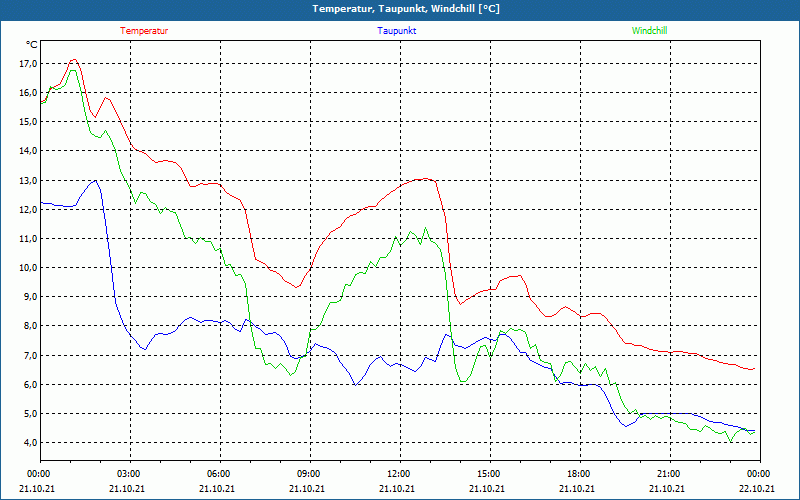This screenshot has width=800, height=500.
Task: Click the 7,0 y-axis value
Action: point(30,356)
